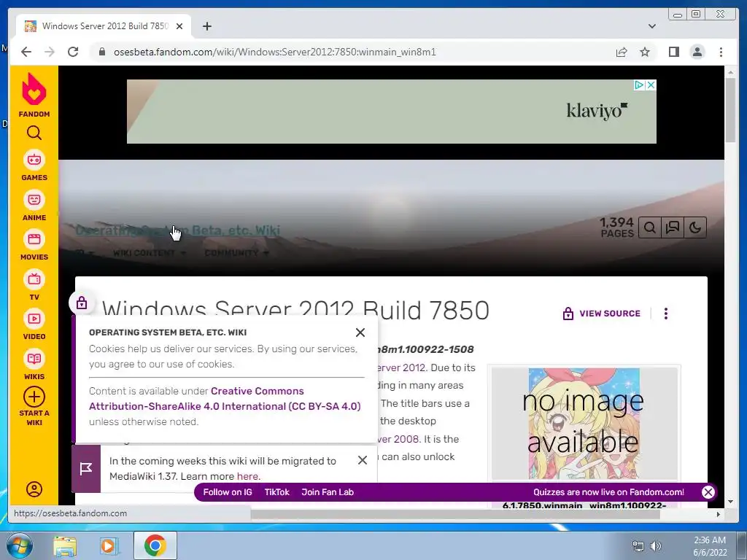Click 'Quizzes are now live on Fandom.com!'

click(608, 492)
